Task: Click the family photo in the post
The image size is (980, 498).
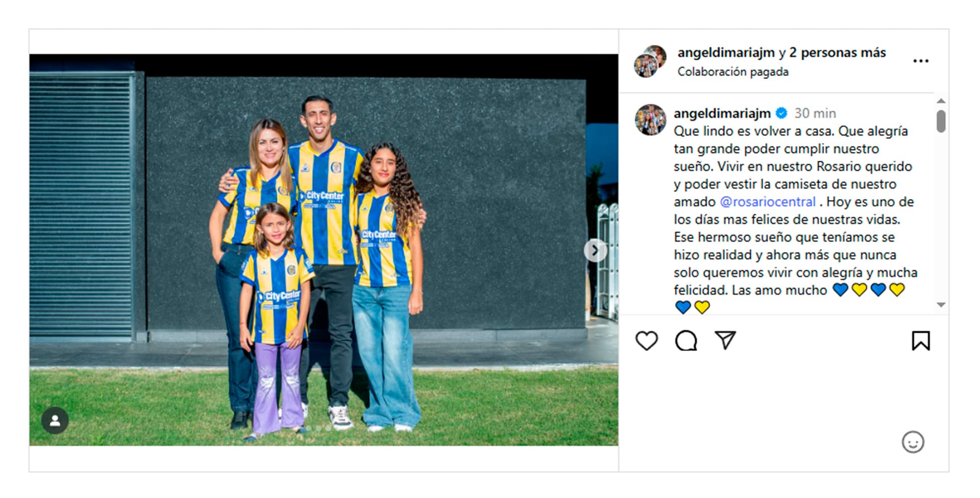Action: [324, 250]
